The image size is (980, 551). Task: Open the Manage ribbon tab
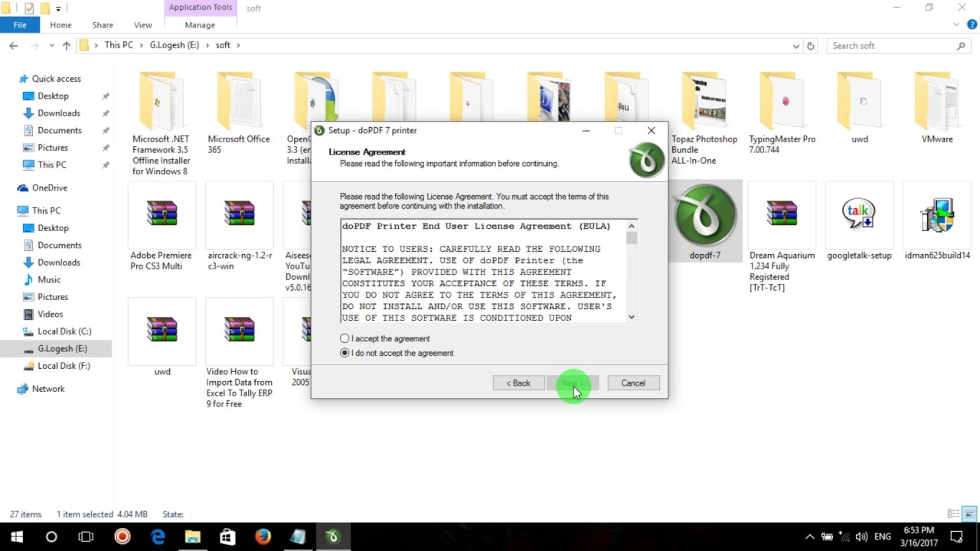coord(200,25)
